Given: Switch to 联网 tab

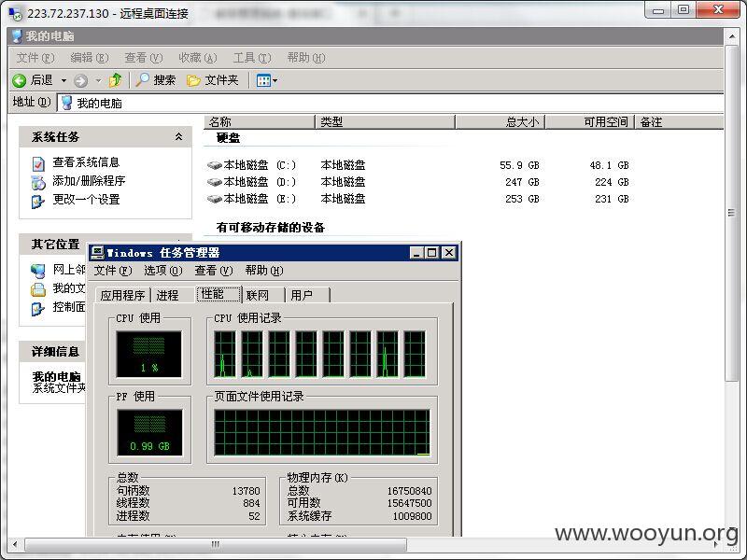Looking at the screenshot, I should [x=263, y=295].
